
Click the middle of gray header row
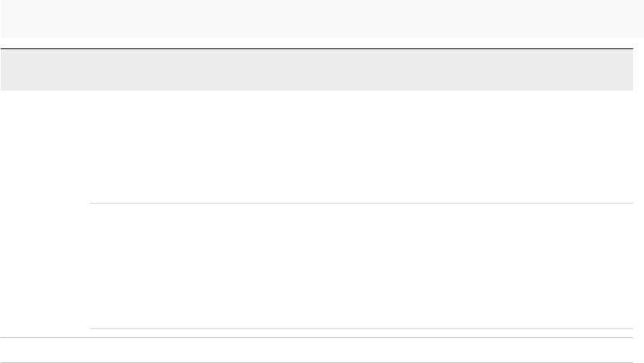316,70
